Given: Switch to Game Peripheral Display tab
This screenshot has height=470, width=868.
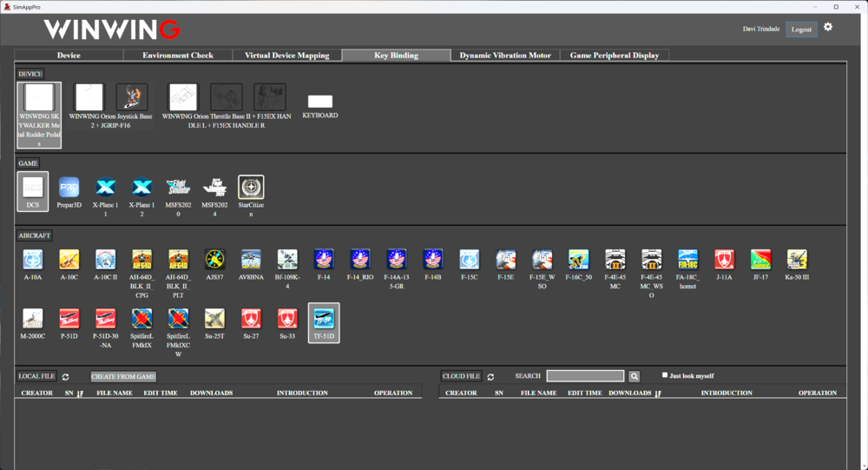Looking at the screenshot, I should tap(615, 56).
